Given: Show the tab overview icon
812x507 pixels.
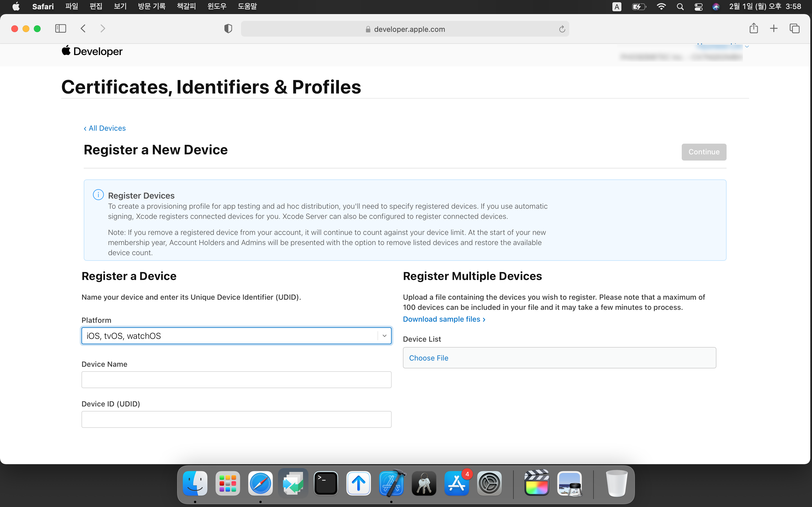Looking at the screenshot, I should (794, 28).
